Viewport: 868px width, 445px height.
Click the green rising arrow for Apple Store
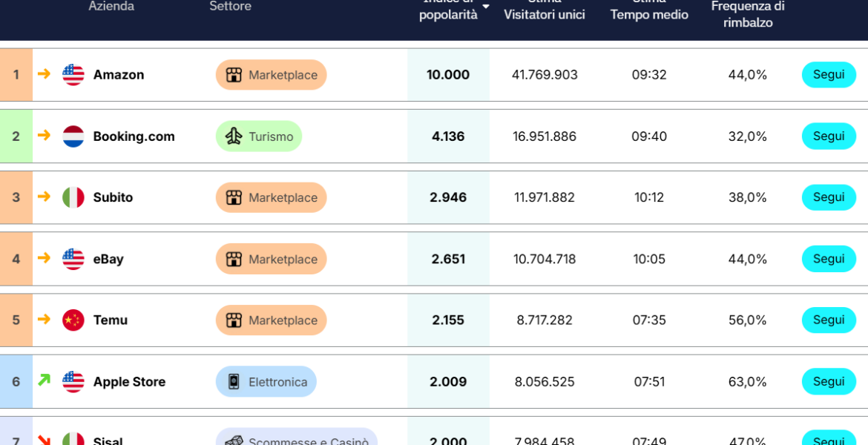point(44,380)
